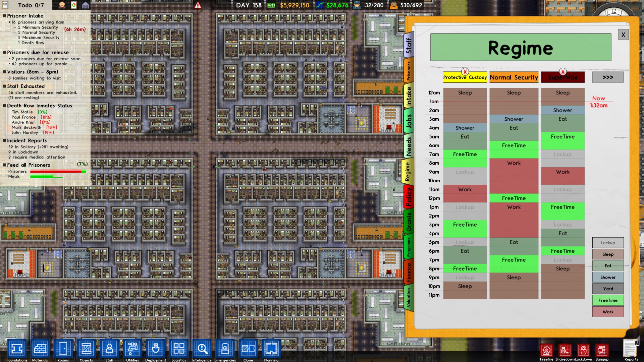Open the Rooms toolbar icon
The image size is (644, 362).
pyautogui.click(x=63, y=349)
